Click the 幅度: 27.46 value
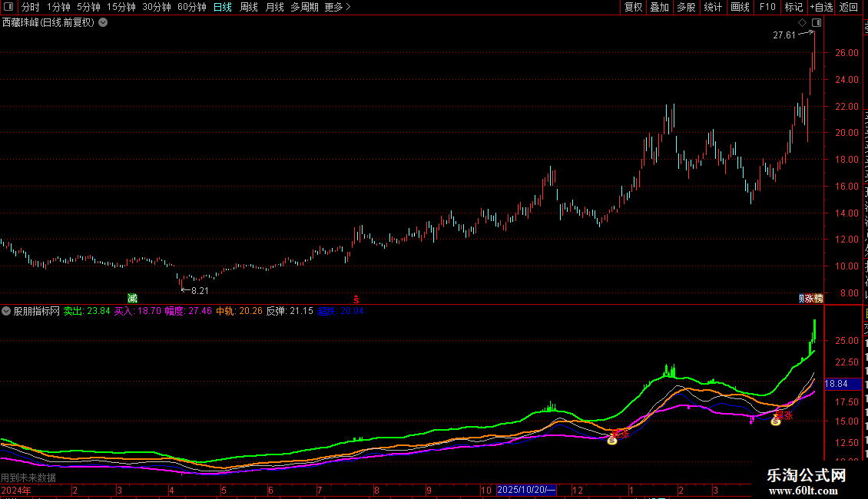Screen dimensions: 868x499 [188, 311]
